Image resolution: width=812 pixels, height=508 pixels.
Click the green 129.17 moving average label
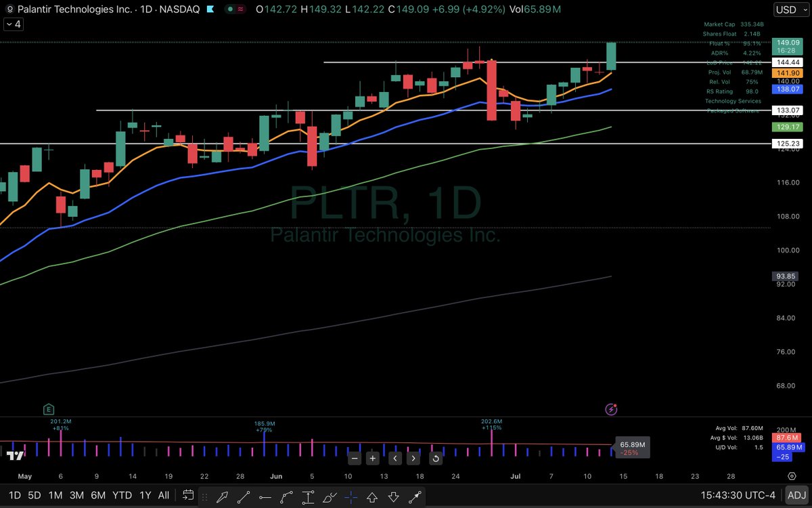coord(789,127)
